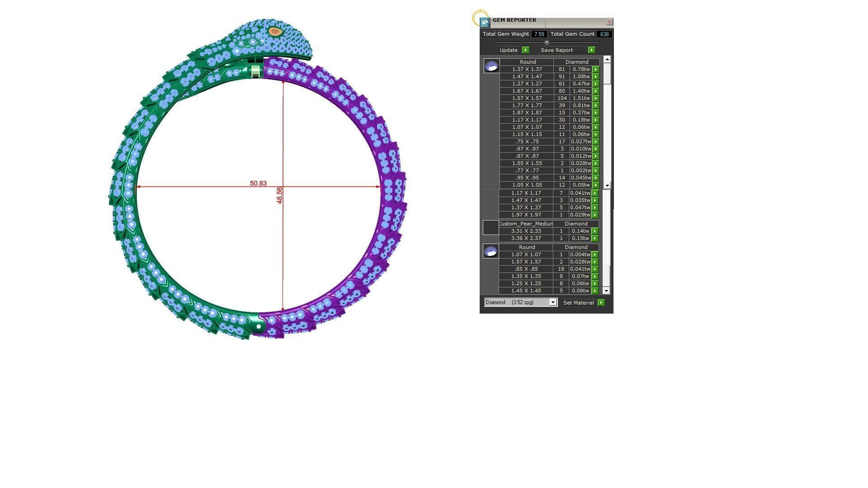Click the green arrow beside Save Report
Viewport: 868px width, 488px height.
point(591,50)
